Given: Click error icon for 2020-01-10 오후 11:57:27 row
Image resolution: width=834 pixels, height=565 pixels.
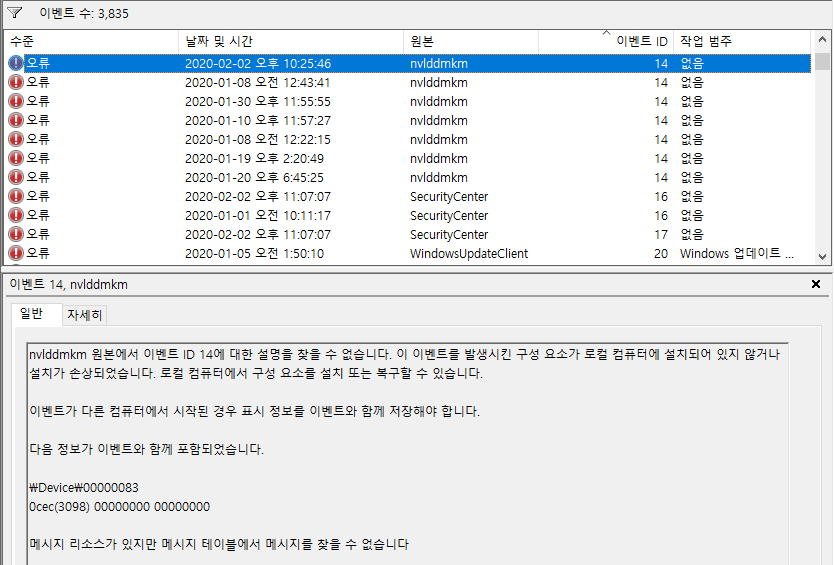Looking at the screenshot, I should (x=16, y=120).
